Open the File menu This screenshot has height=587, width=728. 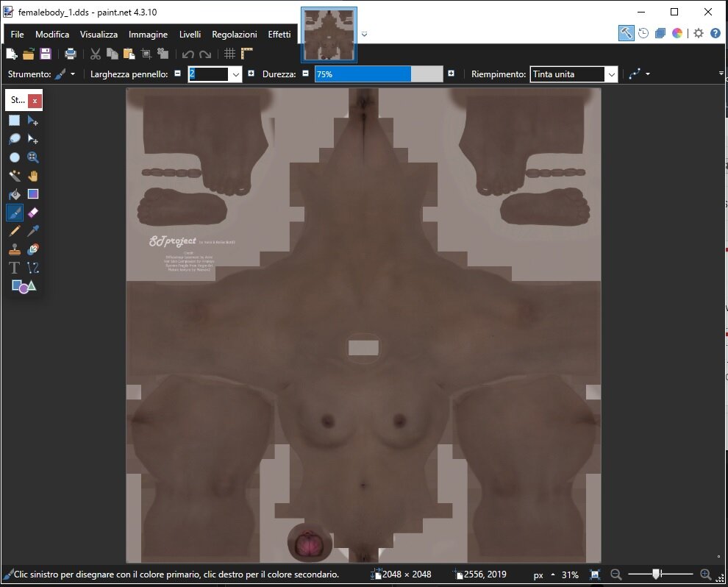[17, 35]
